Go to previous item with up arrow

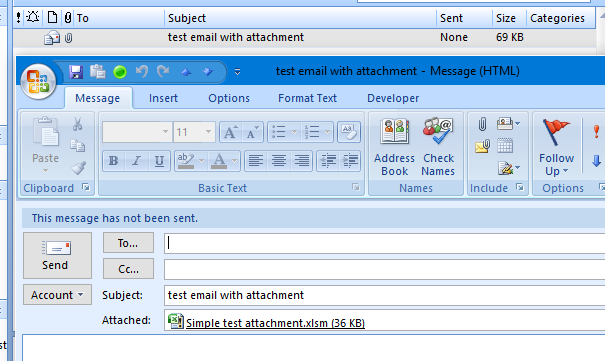[x=186, y=72]
